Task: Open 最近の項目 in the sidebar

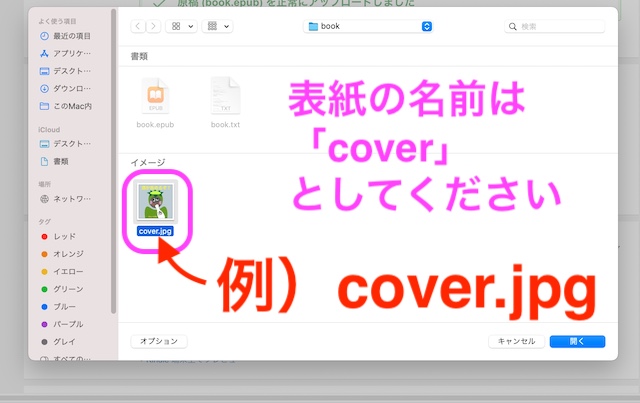Action: click(x=68, y=36)
